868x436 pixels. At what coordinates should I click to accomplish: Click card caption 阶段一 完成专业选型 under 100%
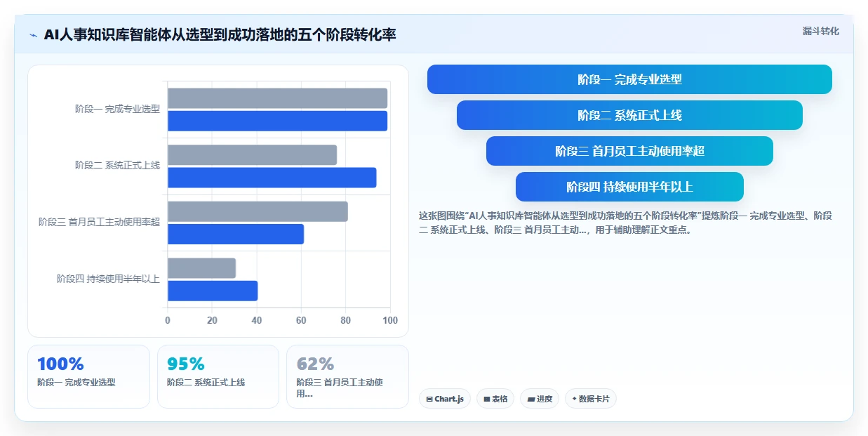76,383
